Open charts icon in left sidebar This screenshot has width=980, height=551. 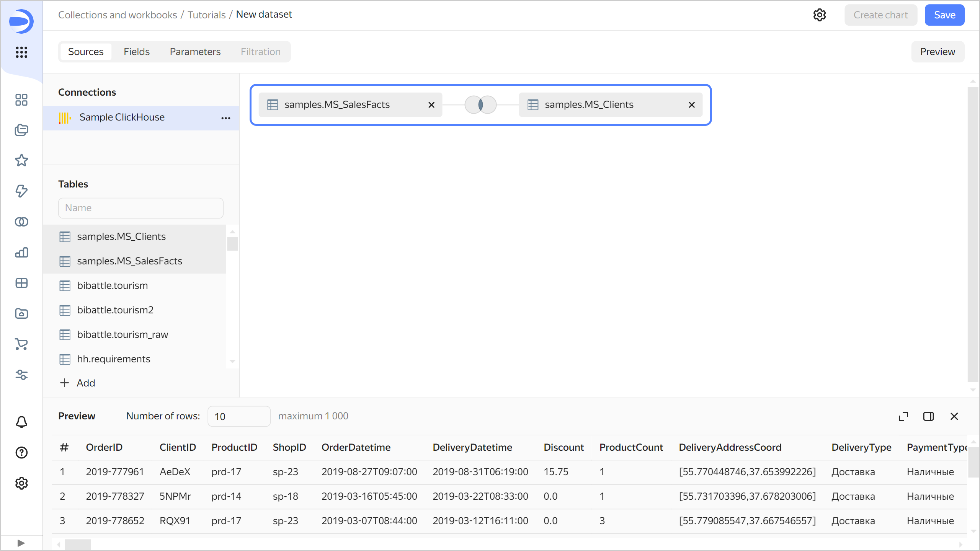pyautogui.click(x=21, y=253)
